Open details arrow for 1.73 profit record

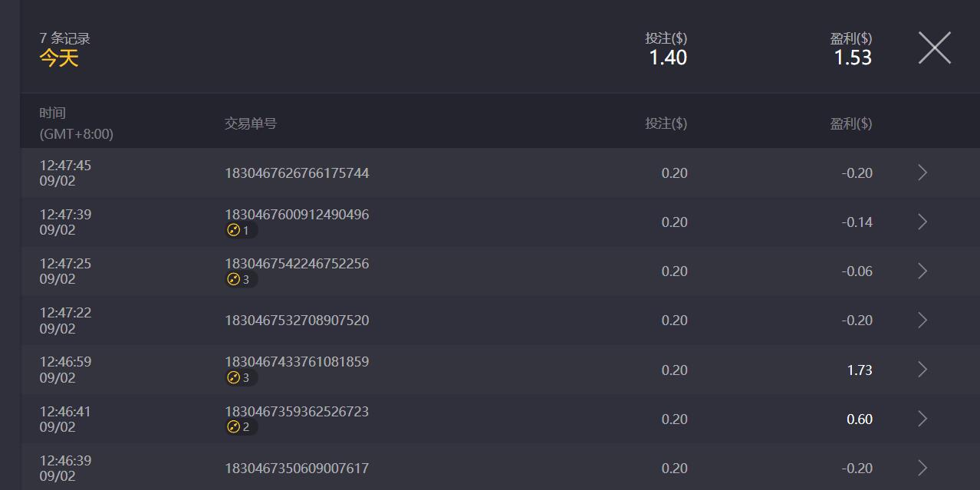[922, 370]
